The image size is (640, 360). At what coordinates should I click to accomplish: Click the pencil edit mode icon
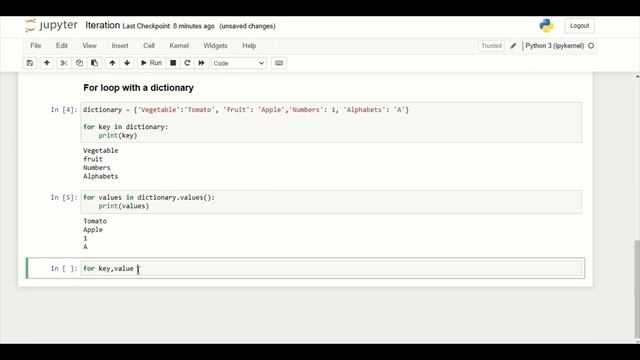tap(513, 46)
